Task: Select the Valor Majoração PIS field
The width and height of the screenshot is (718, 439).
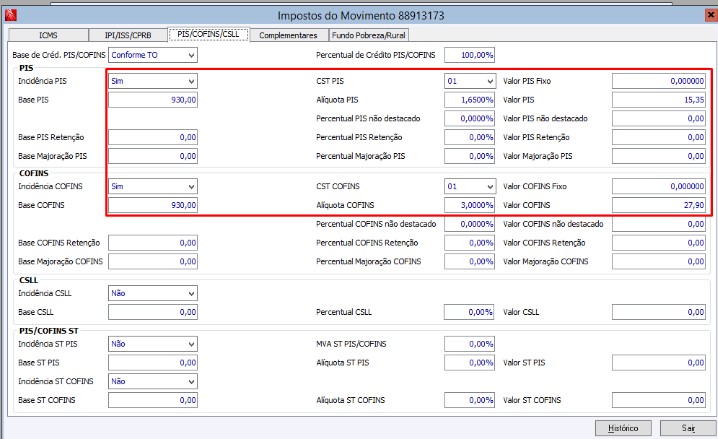Action: pos(659,156)
